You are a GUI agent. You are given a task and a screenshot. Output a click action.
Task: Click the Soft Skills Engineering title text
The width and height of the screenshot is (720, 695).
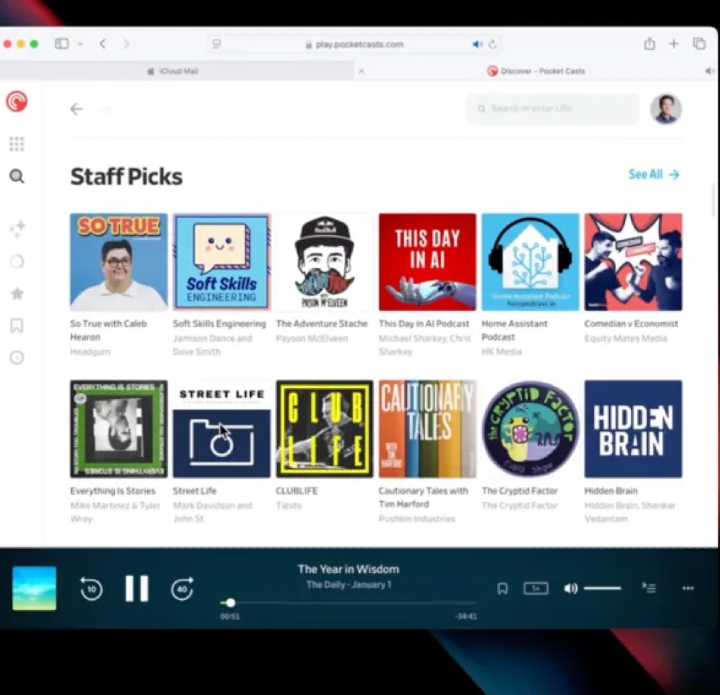click(x=219, y=324)
